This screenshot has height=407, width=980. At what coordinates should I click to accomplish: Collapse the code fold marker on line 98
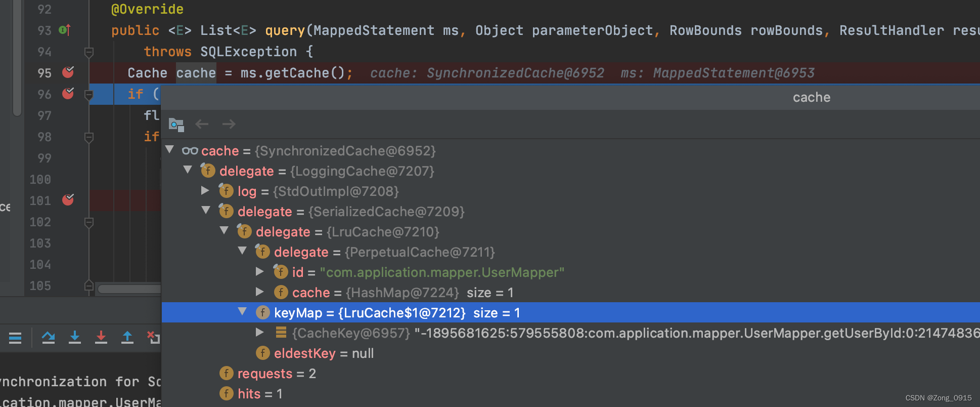pos(89,137)
